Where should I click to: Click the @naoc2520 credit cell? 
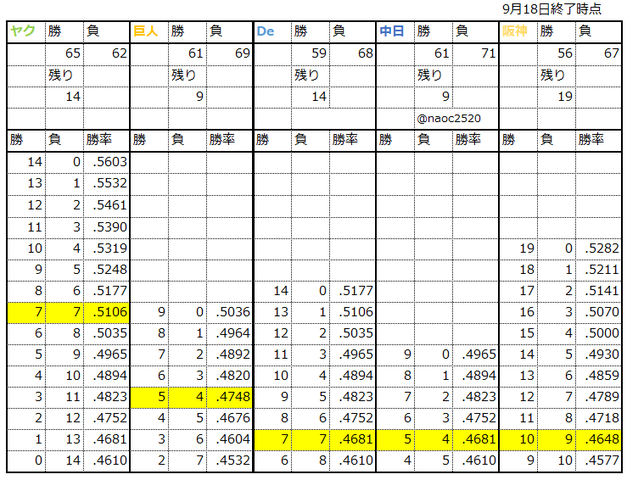[449, 118]
